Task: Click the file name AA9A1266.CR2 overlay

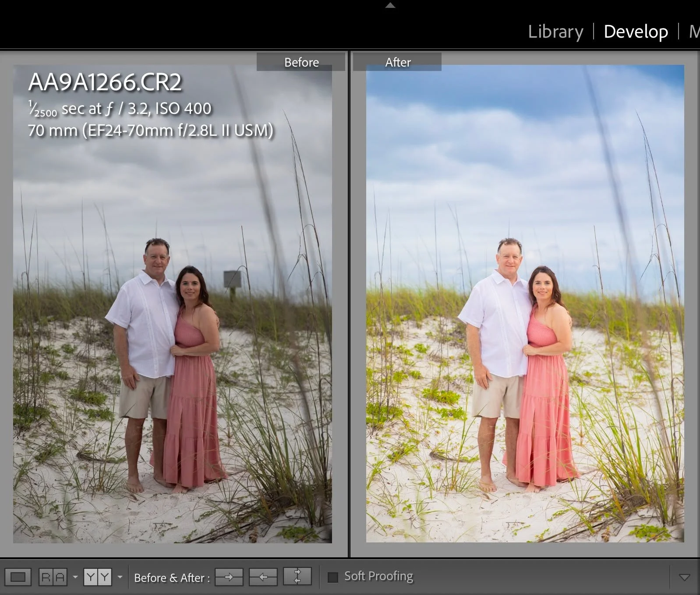Action: tap(105, 82)
